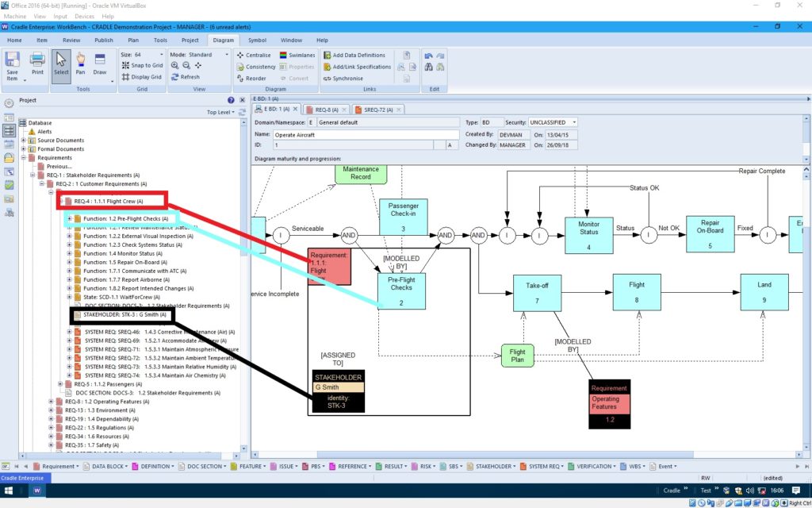Image resolution: width=812 pixels, height=508 pixels.
Task: Open the Diagram ribbon tab
Action: pos(223,40)
